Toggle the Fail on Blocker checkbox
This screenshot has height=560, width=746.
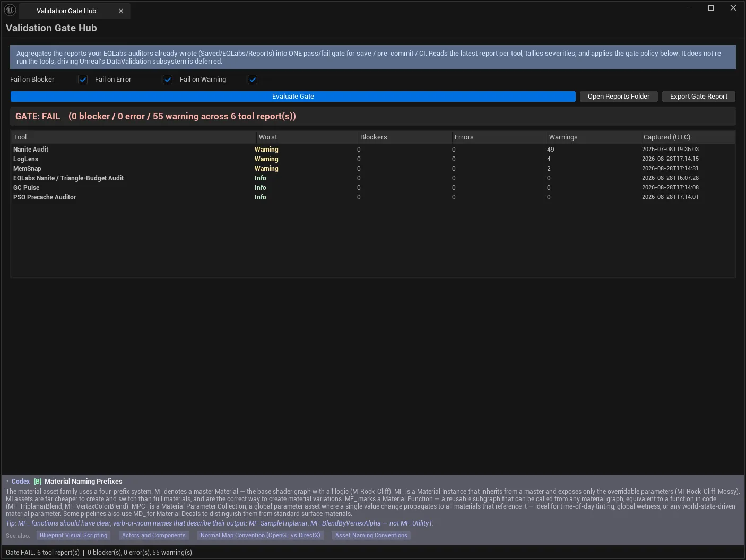(x=83, y=80)
